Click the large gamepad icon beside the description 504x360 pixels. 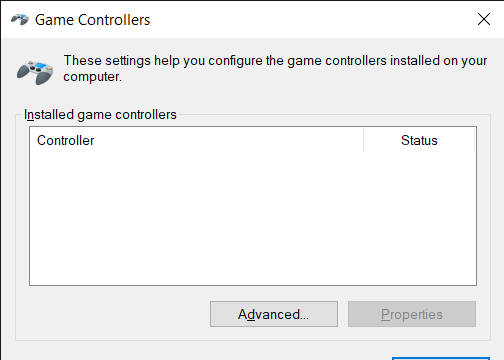pyautogui.click(x=35, y=72)
